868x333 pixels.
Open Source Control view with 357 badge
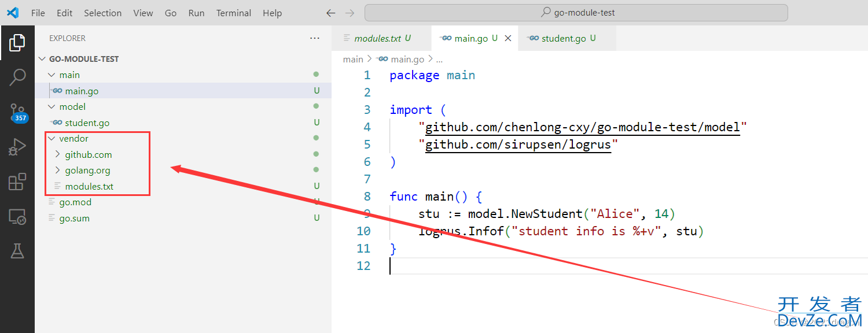click(x=17, y=112)
